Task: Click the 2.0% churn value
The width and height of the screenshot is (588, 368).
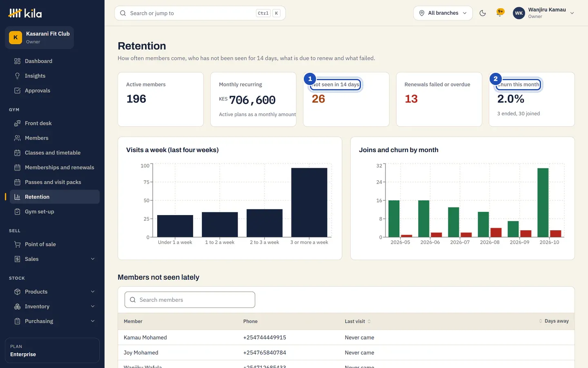Action: [x=511, y=99]
